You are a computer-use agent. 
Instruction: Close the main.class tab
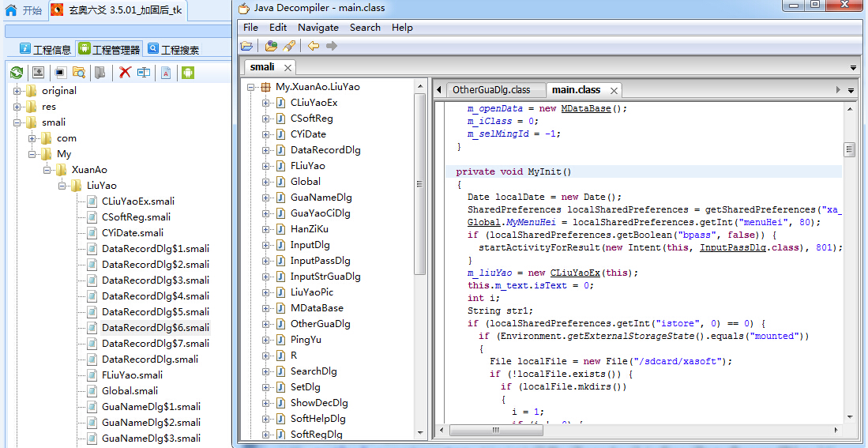tap(613, 91)
